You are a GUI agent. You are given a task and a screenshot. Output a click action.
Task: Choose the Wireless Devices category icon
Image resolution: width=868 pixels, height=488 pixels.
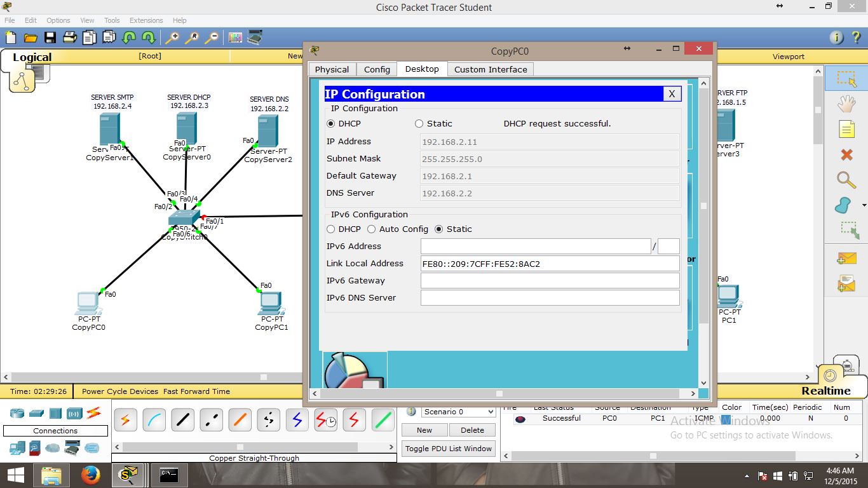[75, 413]
